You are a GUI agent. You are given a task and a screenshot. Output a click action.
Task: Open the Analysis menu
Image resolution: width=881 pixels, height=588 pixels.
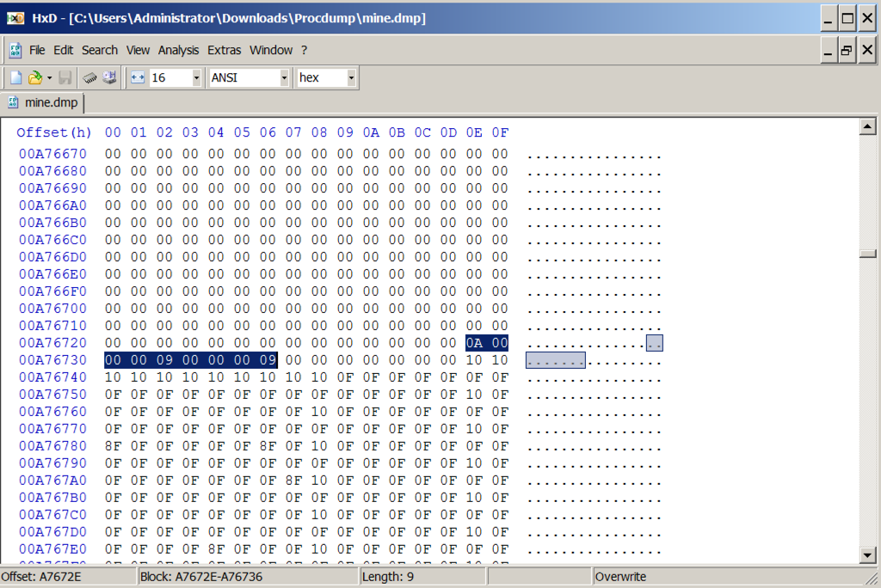click(x=178, y=50)
